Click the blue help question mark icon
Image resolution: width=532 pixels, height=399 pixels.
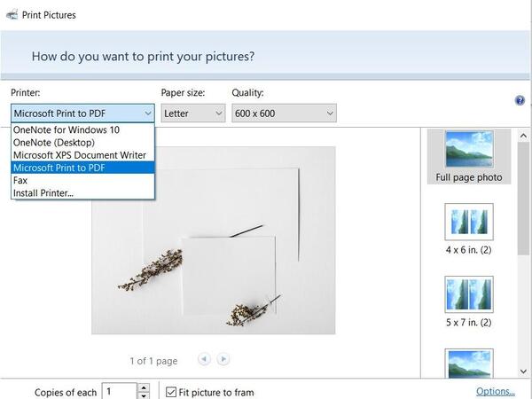[x=520, y=100]
